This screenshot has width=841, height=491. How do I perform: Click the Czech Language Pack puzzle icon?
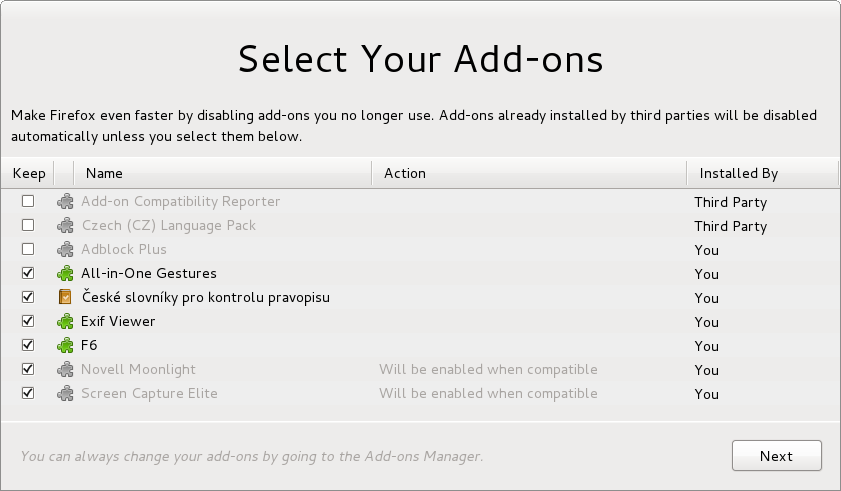pyautogui.click(x=65, y=225)
